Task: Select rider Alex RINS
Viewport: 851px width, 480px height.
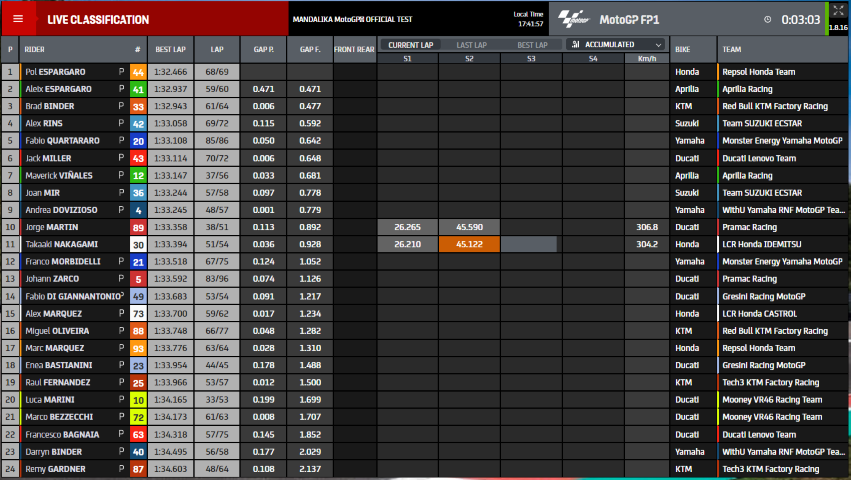Action: pyautogui.click(x=44, y=123)
